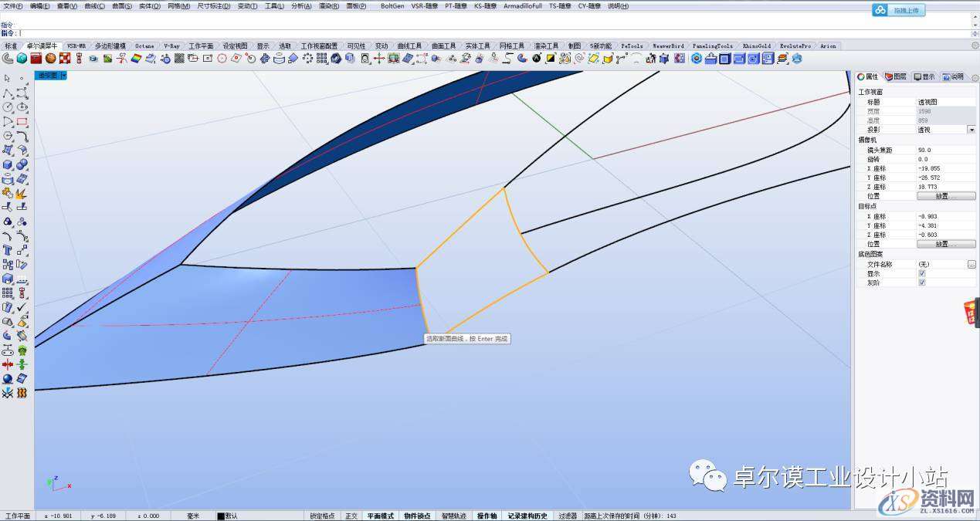Click the file name browse '...' button
The width and height of the screenshot is (980, 521).
coord(972,264)
